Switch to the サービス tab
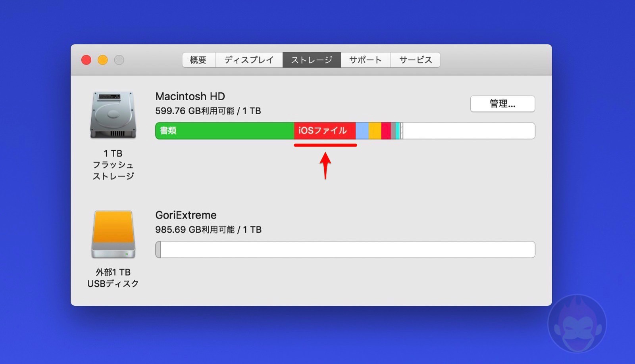The image size is (635, 364). (x=415, y=60)
